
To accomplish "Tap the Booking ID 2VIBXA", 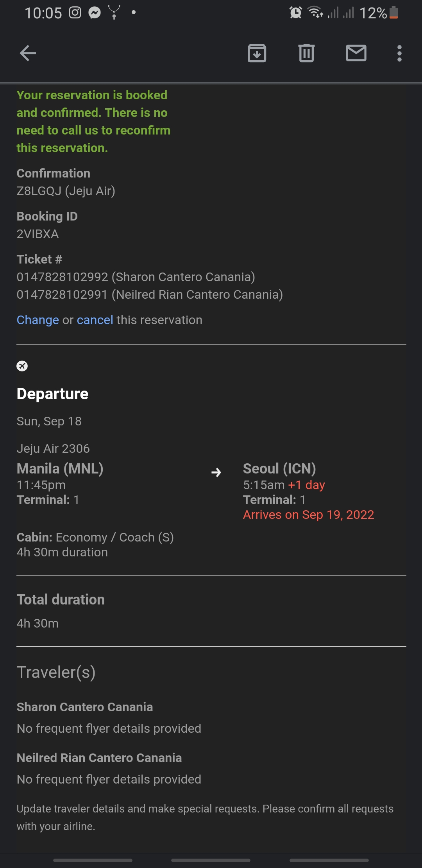I will click(x=38, y=234).
